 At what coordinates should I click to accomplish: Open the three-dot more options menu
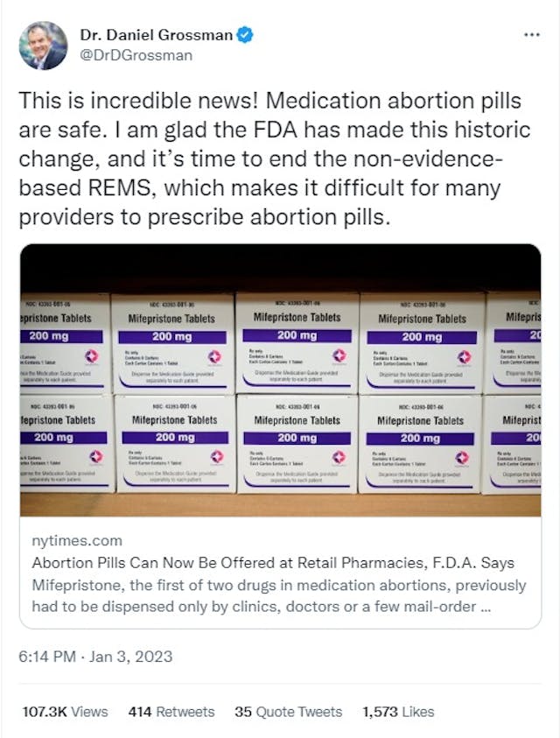coord(531,34)
